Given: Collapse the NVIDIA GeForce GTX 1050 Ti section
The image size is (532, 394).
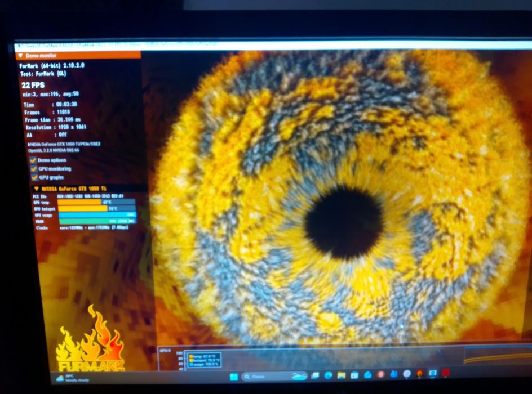Looking at the screenshot, I should [x=36, y=189].
